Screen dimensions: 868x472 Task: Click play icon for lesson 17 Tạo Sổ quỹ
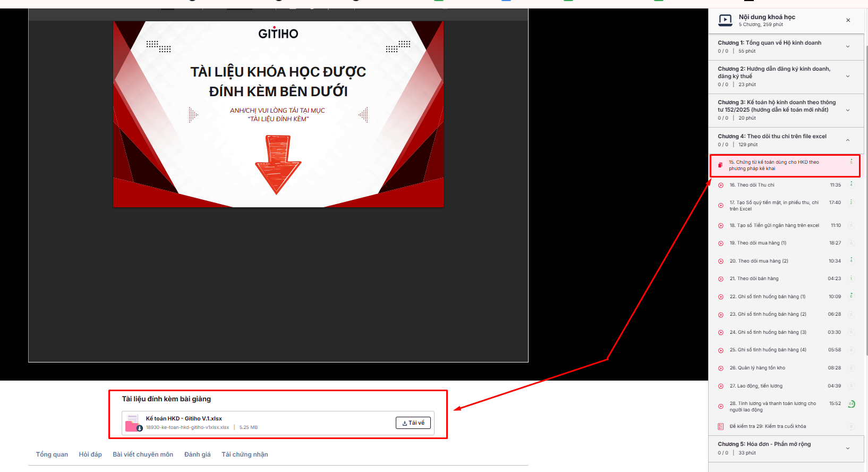click(x=721, y=206)
